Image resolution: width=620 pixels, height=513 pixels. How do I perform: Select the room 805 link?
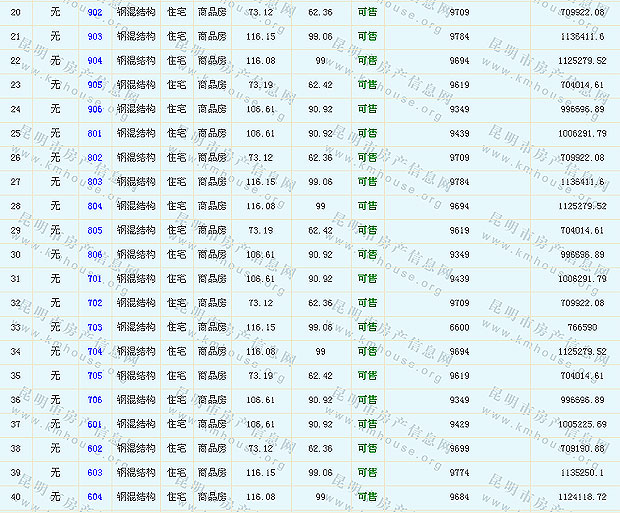pyautogui.click(x=95, y=231)
